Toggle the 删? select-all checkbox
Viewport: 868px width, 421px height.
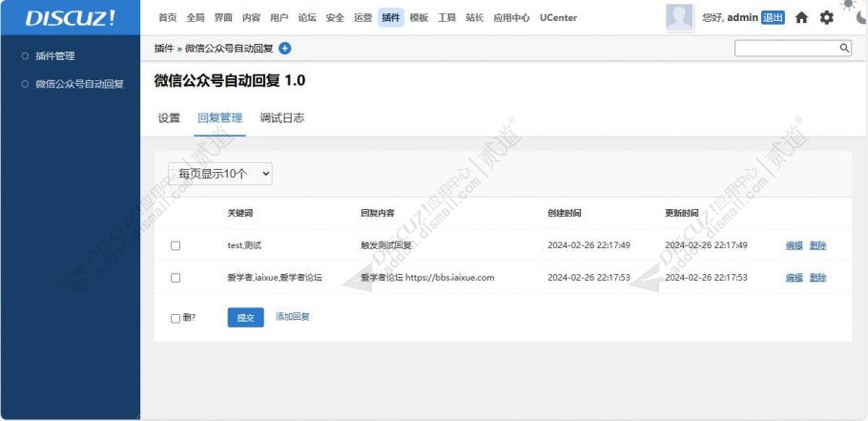coord(176,319)
